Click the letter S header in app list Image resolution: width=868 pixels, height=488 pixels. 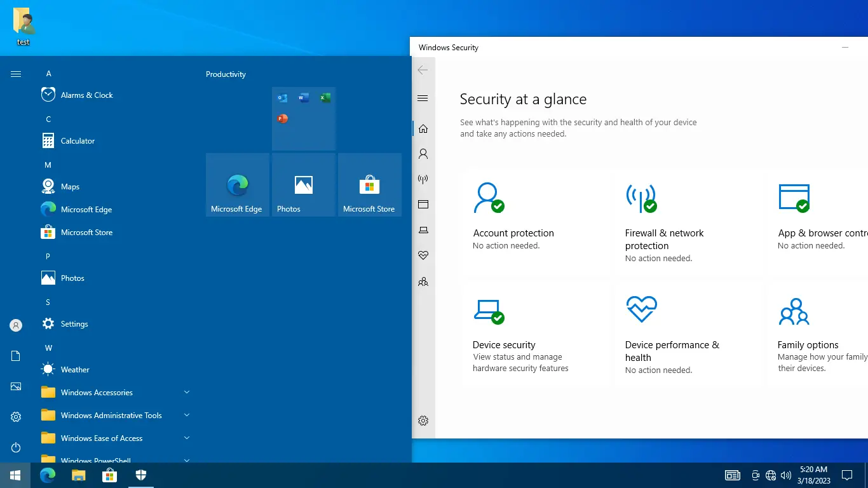[48, 302]
